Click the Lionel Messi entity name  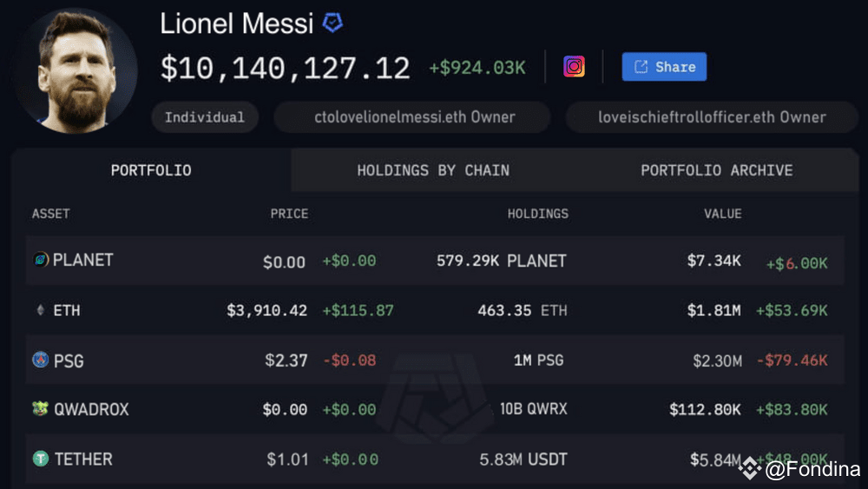[236, 23]
